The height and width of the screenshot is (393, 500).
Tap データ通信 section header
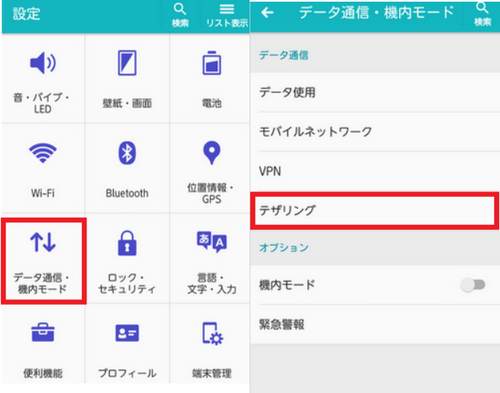[x=284, y=55]
